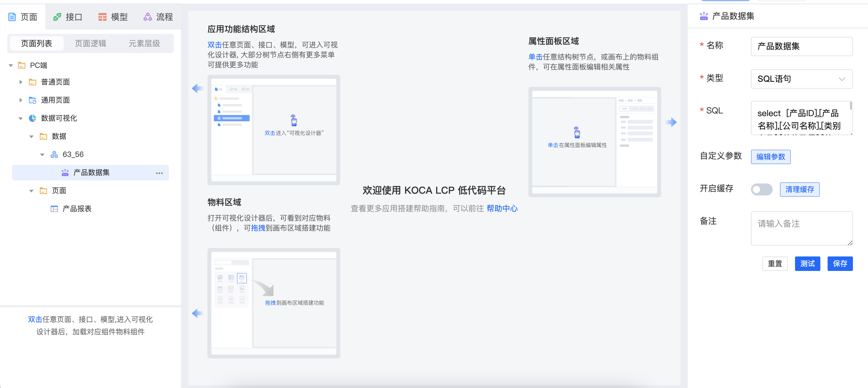Click the 数据 folder icon
The height and width of the screenshot is (388, 868).
(43, 136)
